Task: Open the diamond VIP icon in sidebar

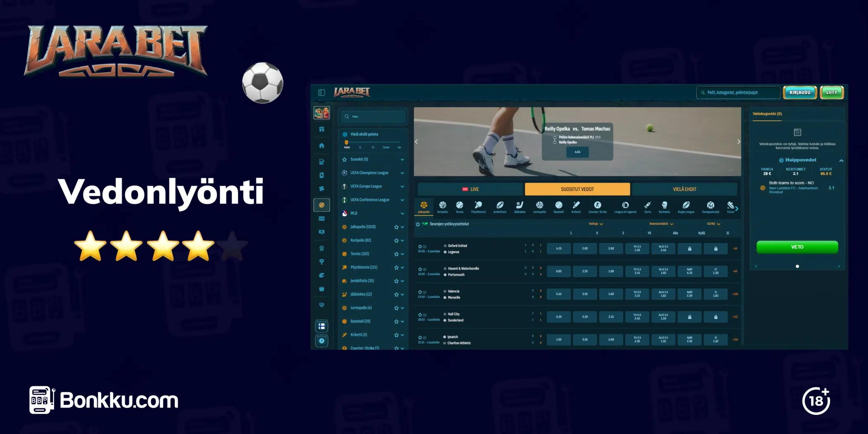Action: coord(322,305)
